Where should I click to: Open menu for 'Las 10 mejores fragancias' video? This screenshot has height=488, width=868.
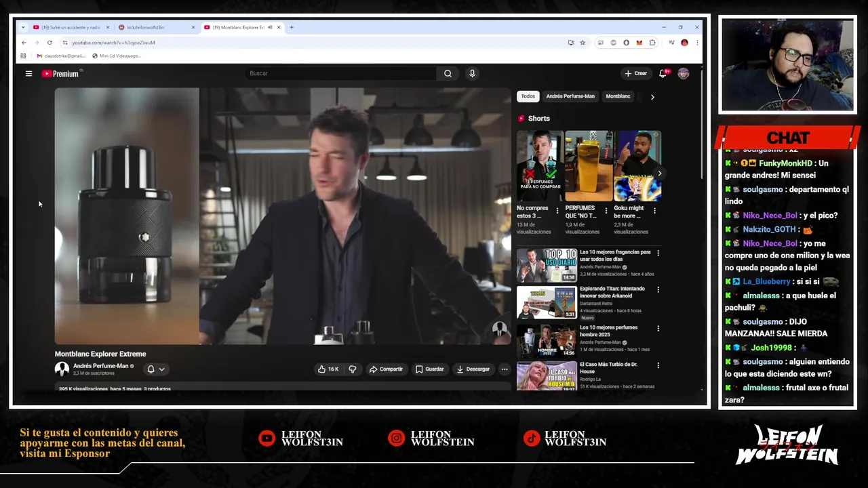coord(658,253)
